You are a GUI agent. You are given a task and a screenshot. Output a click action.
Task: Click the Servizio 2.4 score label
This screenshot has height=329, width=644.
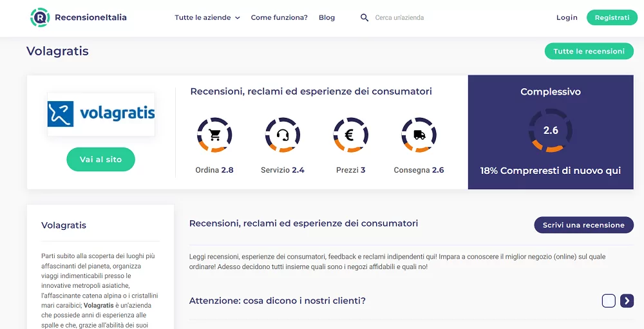pyautogui.click(x=283, y=170)
